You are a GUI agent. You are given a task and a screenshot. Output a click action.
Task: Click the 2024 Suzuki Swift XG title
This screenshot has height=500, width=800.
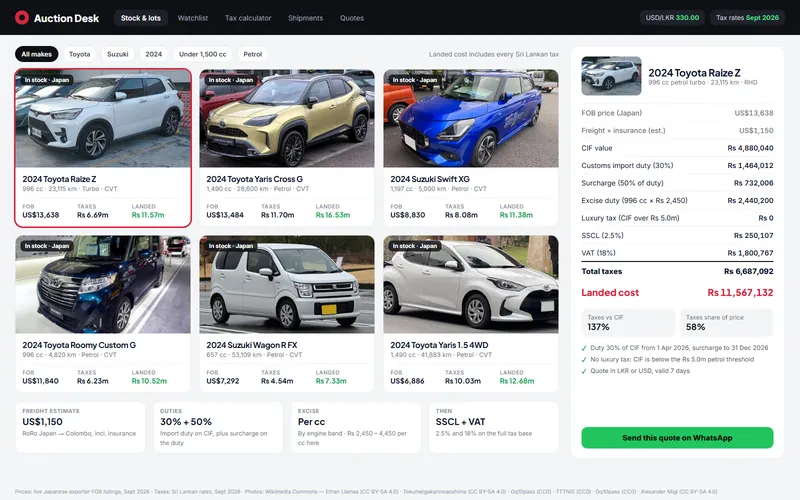430,179
